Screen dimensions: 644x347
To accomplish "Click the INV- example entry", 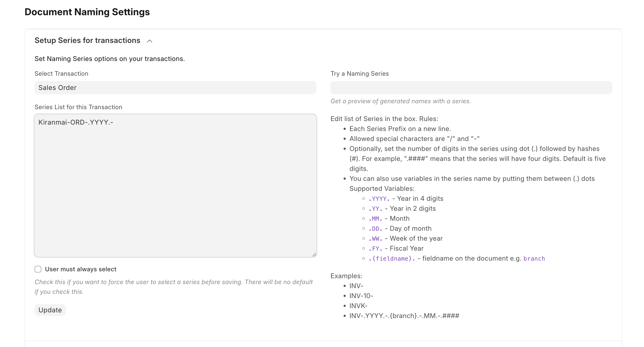I will pyautogui.click(x=356, y=286).
